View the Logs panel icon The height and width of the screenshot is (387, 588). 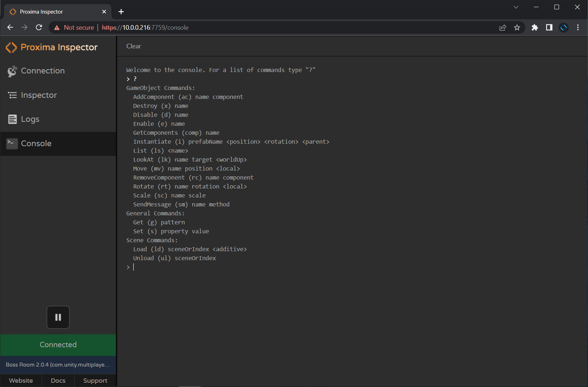(12, 119)
